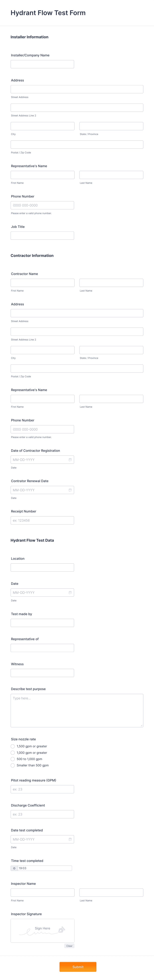Open the Date of Contractor Registration calendar picker
The image size is (154, 980).
70,459
